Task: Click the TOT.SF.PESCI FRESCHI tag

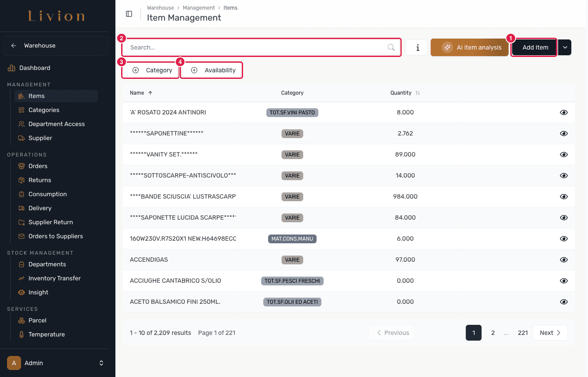Action: 292,281
